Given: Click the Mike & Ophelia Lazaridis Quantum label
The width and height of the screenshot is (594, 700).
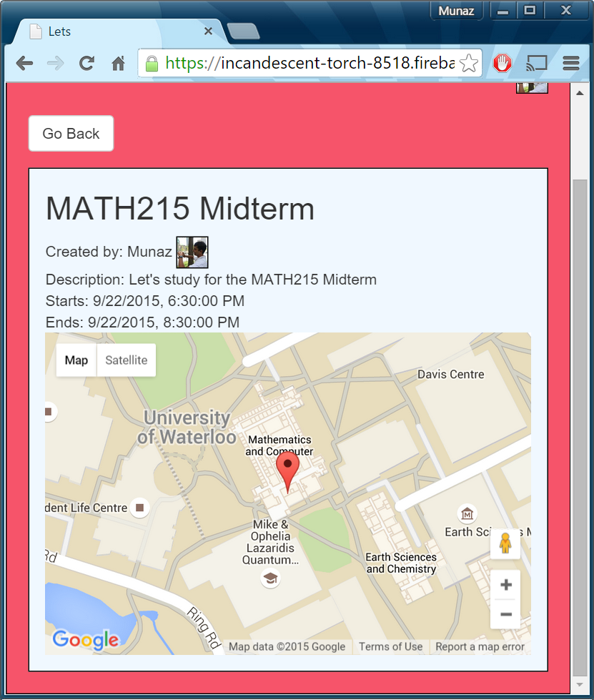Looking at the screenshot, I should pos(270,542).
